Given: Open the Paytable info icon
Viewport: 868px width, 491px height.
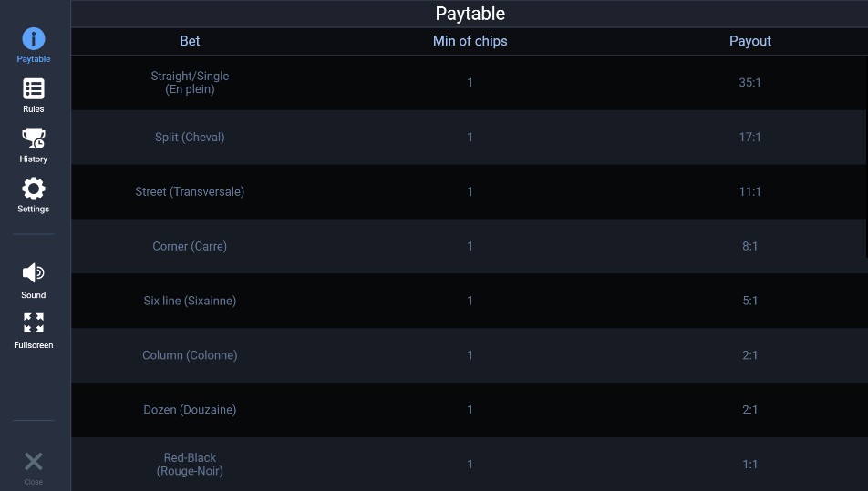Looking at the screenshot, I should tap(34, 39).
